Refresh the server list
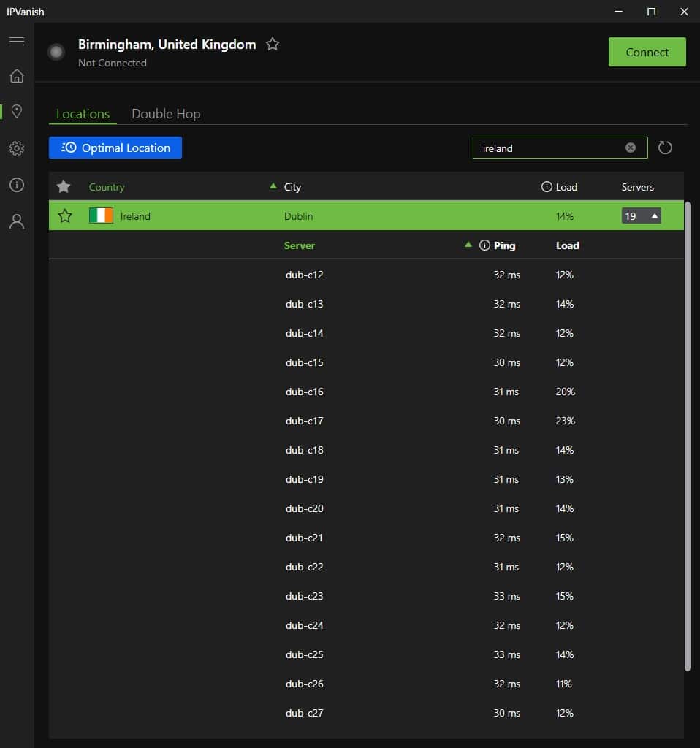The width and height of the screenshot is (700, 748). point(665,148)
